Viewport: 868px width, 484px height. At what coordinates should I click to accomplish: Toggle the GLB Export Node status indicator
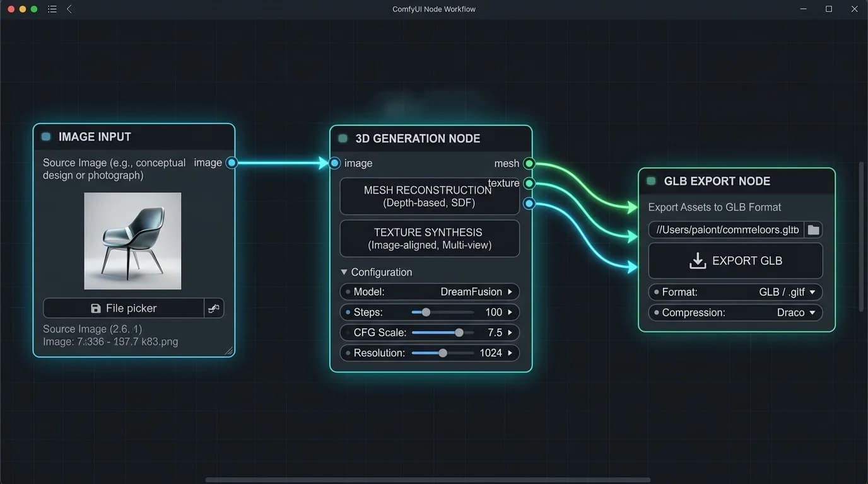tap(651, 181)
